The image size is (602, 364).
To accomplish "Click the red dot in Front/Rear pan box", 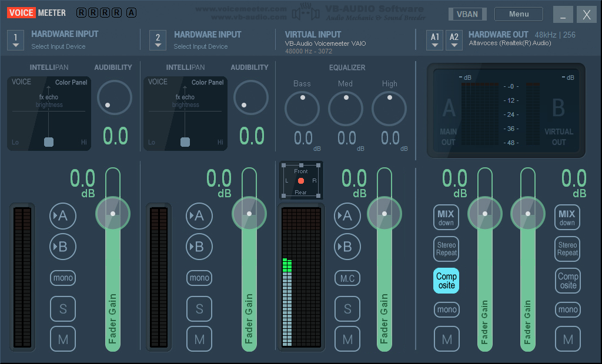I will point(301,181).
